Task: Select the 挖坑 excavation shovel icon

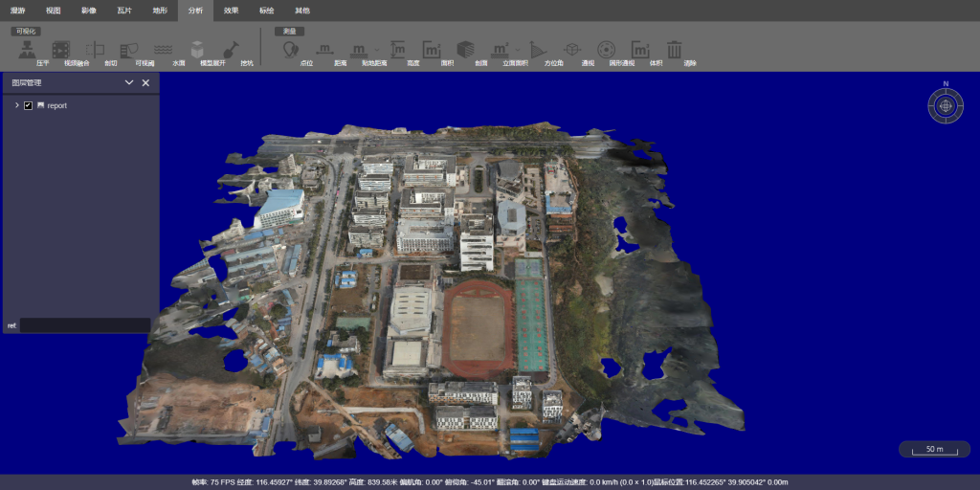Action: point(231,50)
